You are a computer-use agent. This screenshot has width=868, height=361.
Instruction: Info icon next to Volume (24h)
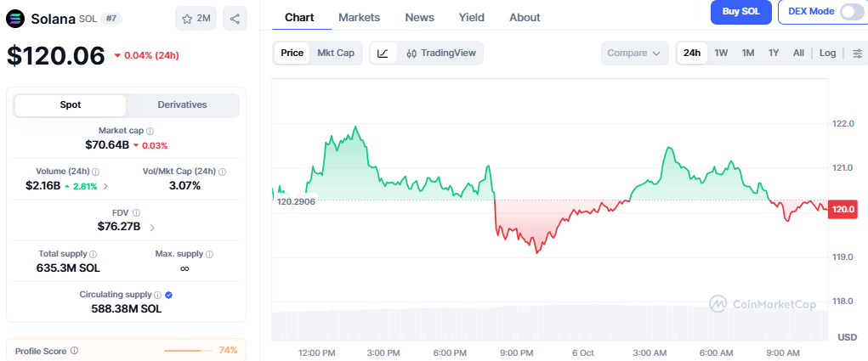[x=96, y=172]
